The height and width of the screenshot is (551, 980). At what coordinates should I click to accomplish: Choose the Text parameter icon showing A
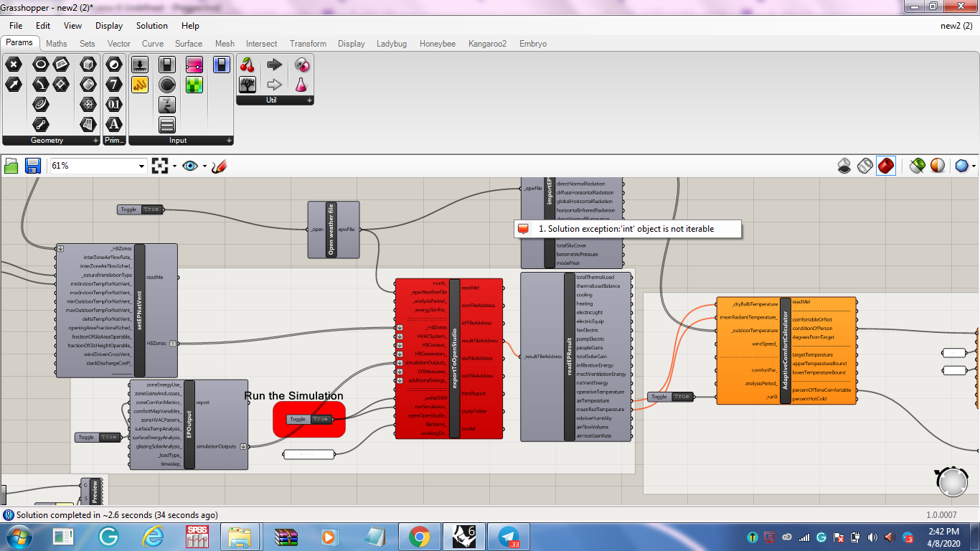(x=114, y=125)
